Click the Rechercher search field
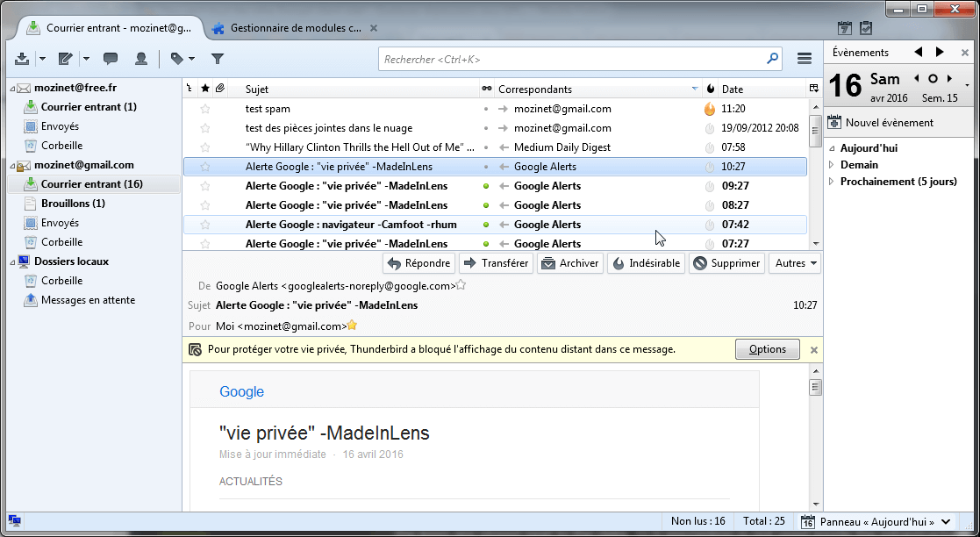Screen dimensions: 980x537 point(574,59)
